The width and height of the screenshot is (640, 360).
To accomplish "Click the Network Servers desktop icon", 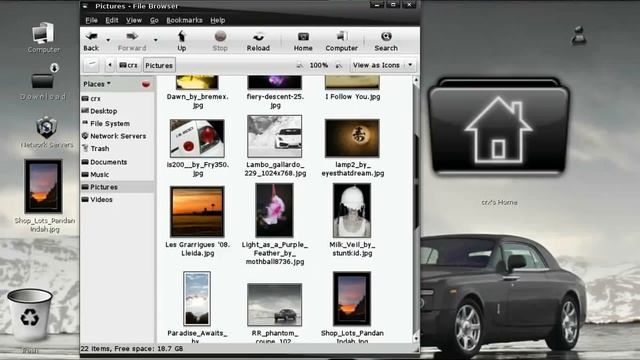I will point(47,133).
